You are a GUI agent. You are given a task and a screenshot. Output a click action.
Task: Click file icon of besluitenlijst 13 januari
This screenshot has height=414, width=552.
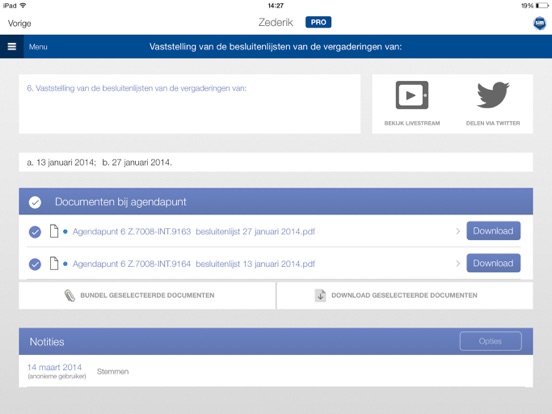(x=54, y=264)
